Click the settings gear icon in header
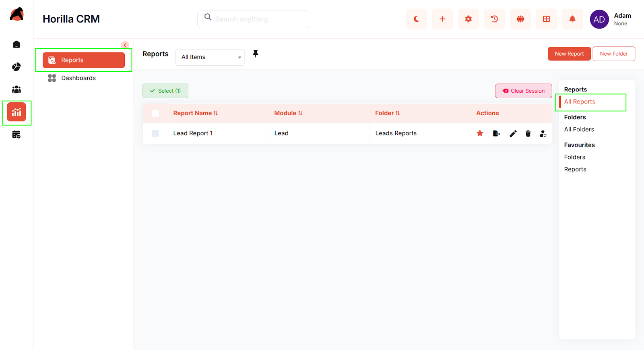Viewport: 644px width, 350px height. point(468,19)
